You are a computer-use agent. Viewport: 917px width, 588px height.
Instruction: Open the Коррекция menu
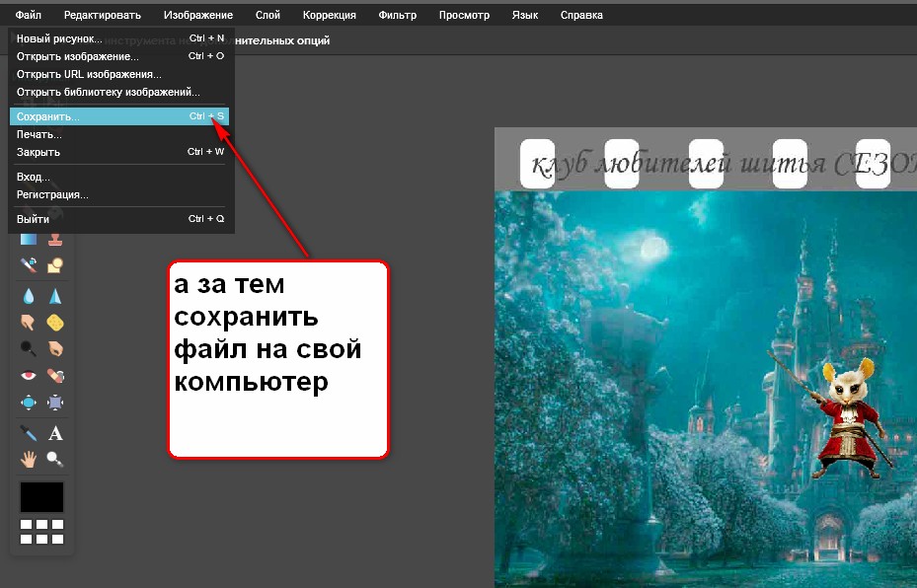330,15
